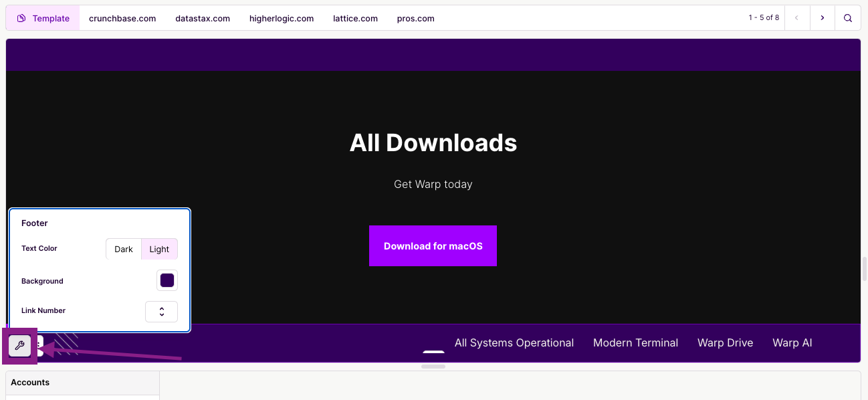
Task: Click the search magnifier icon
Action: pyautogui.click(x=848, y=18)
